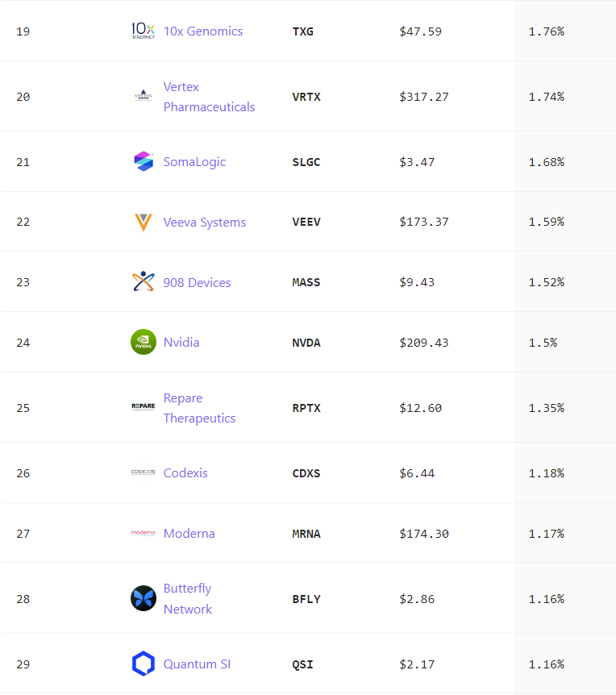This screenshot has height=695, width=616.
Task: Click the Vertex Pharmaceuticals logo icon
Action: coord(144,95)
